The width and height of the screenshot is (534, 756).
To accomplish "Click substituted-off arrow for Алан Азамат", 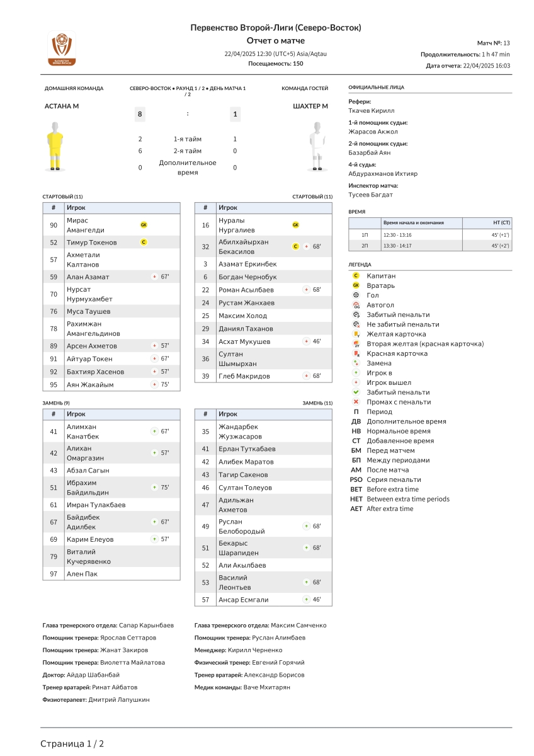I will coord(154,277).
